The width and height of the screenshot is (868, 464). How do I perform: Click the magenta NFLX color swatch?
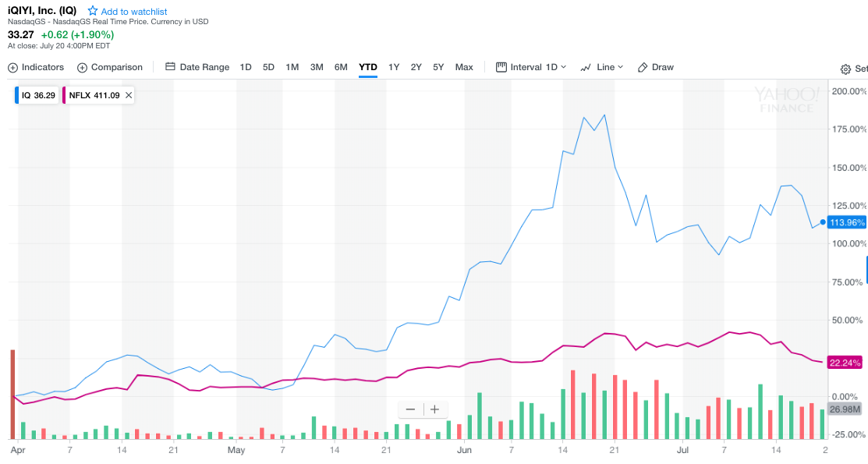(64, 95)
